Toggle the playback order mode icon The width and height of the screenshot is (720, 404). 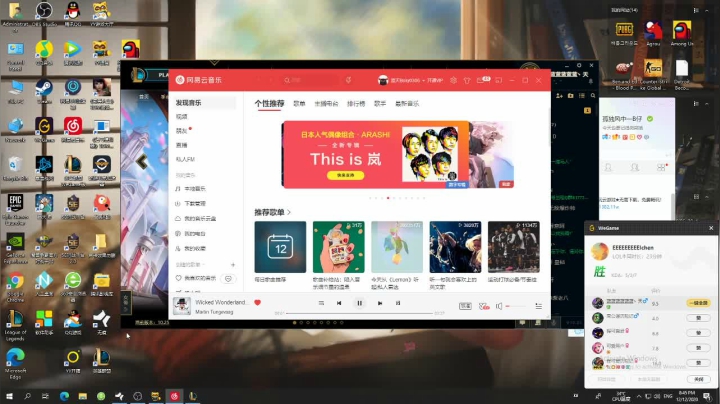[321, 303]
